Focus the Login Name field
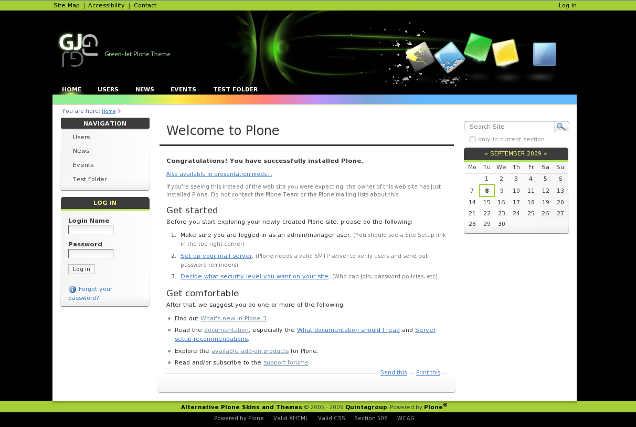The height and width of the screenshot is (427, 636). (91, 230)
